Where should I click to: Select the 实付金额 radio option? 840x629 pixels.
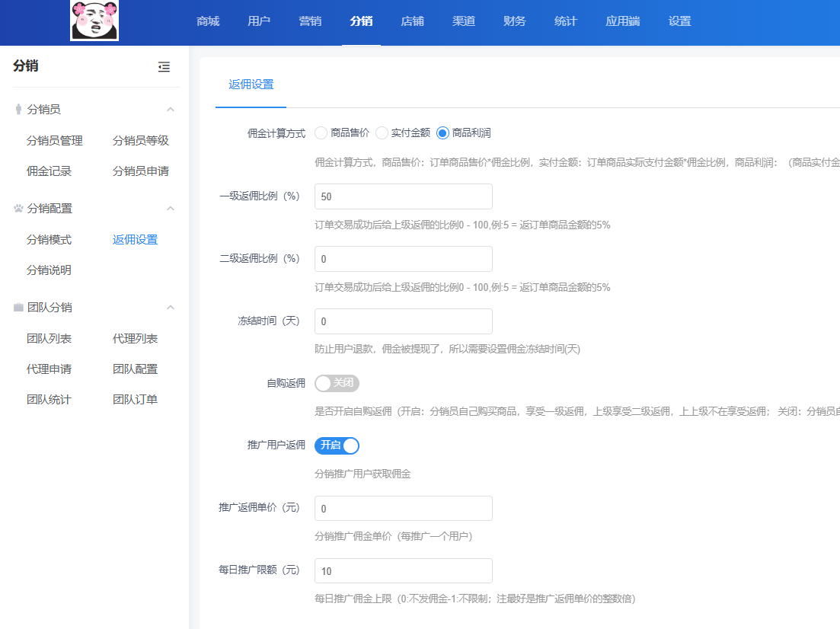click(x=382, y=133)
